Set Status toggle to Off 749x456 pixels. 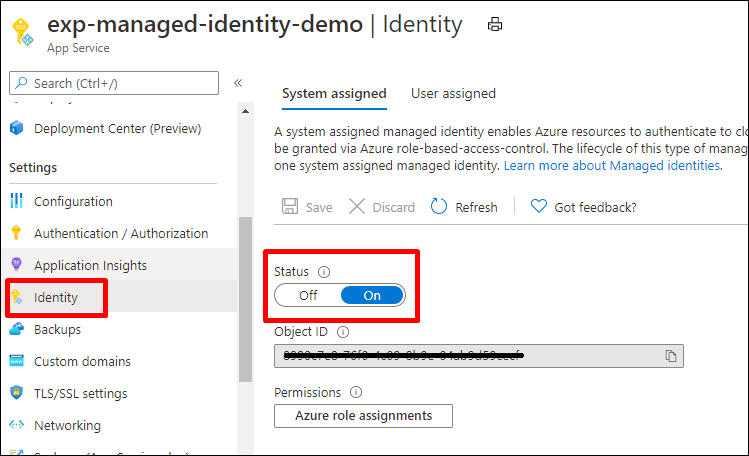click(x=308, y=296)
